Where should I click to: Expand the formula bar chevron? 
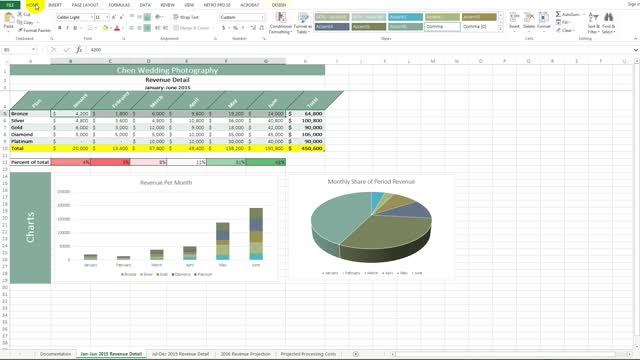pyautogui.click(x=636, y=50)
